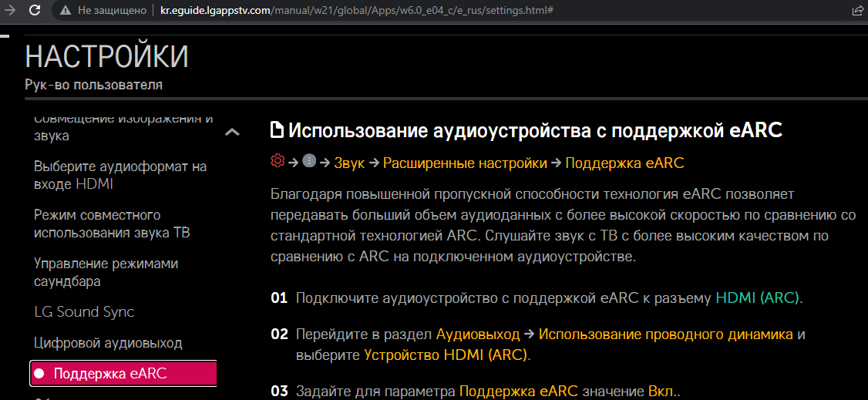Click the gray round dots icon in the breadcrumb
The width and height of the screenshot is (868, 400).
(309, 162)
